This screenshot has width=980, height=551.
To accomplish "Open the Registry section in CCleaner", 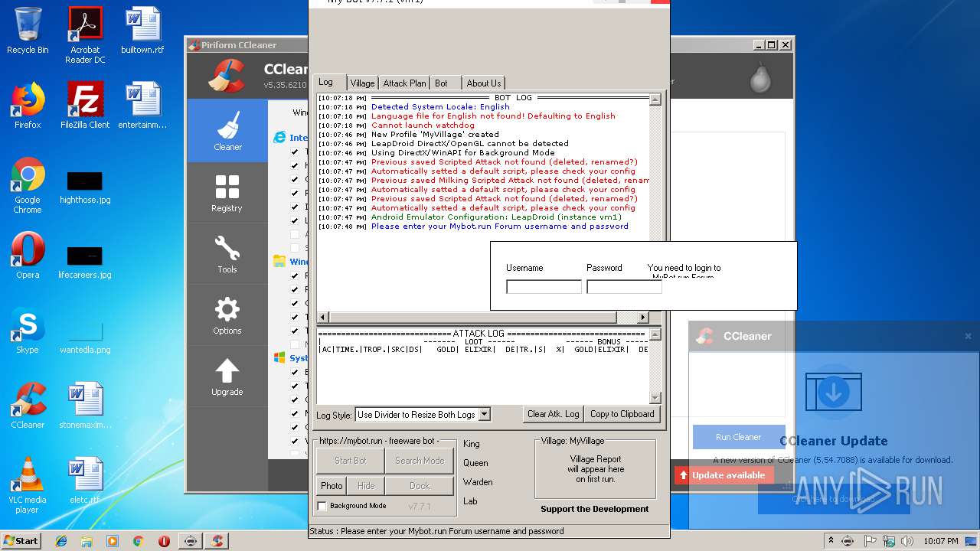I will pyautogui.click(x=227, y=192).
